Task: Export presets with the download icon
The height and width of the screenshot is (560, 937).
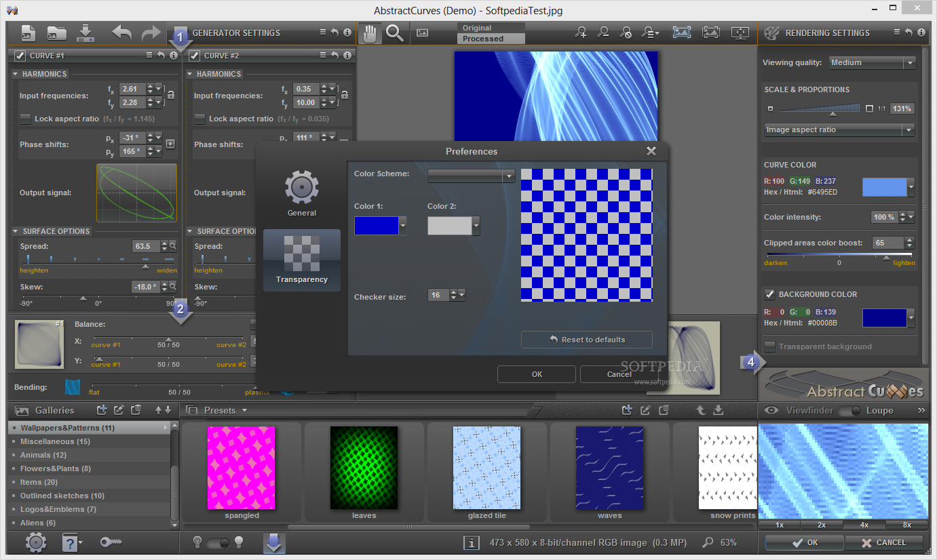Action: 718,409
